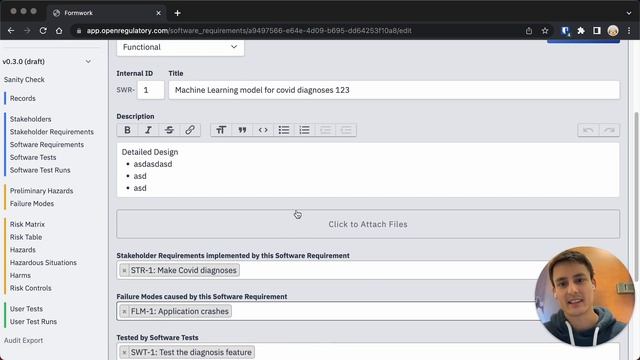
Task: Open Stakeholder Requirements section
Action: [x=52, y=132]
